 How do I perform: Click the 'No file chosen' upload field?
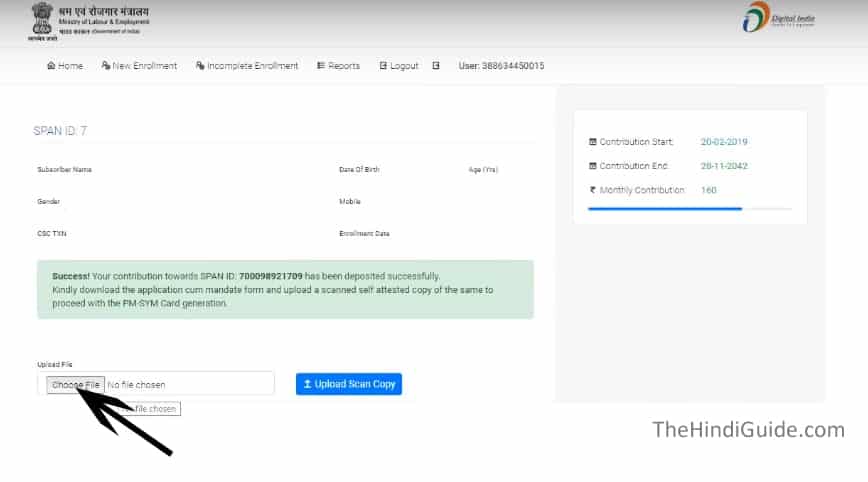[x=188, y=384]
